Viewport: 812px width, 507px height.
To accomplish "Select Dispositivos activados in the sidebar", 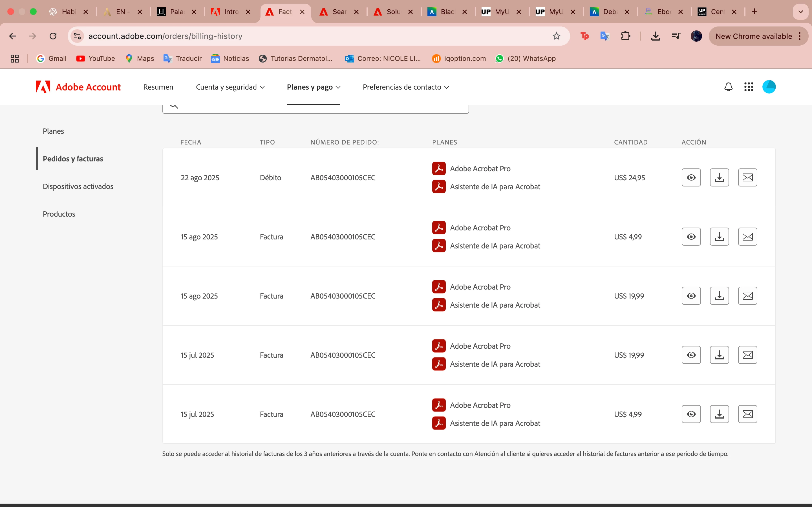I will pos(78,186).
